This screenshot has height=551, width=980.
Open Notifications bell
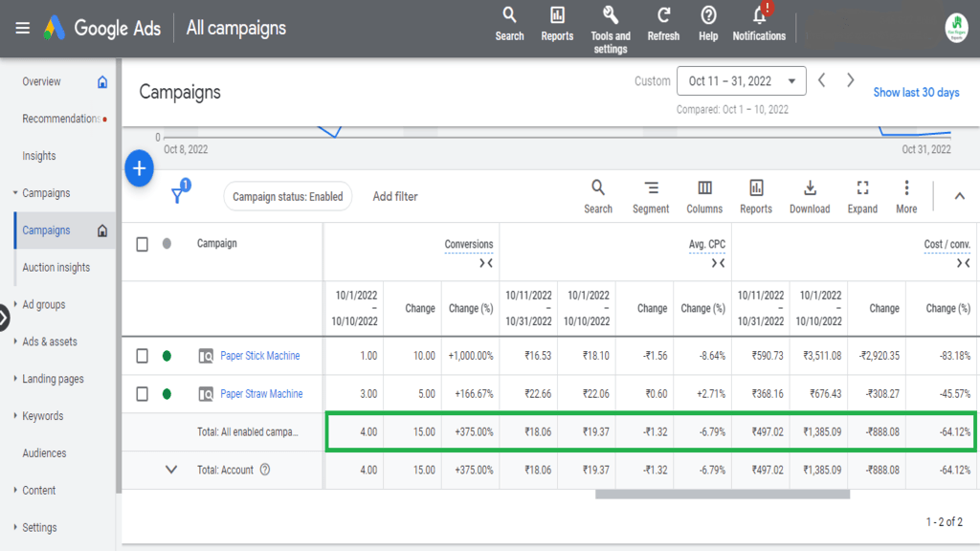click(x=759, y=24)
